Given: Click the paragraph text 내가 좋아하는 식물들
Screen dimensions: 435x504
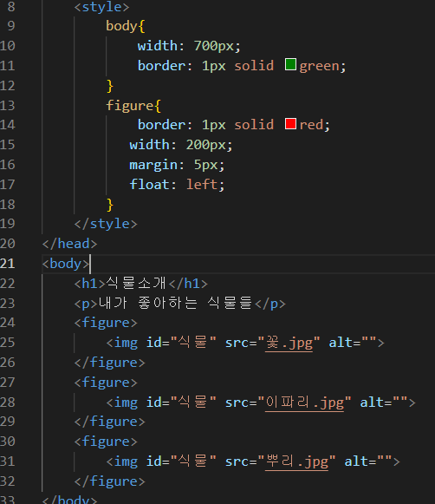Looking at the screenshot, I should [176, 303].
